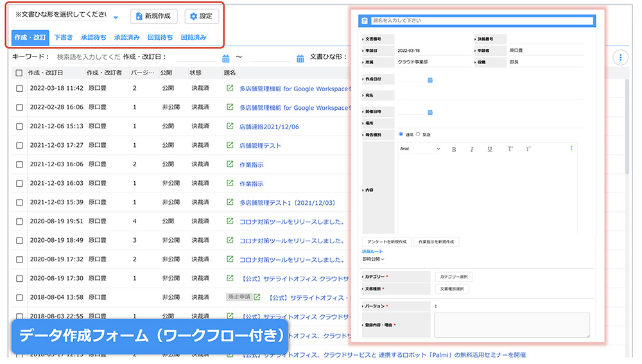Open-in-new icon beside 店舗連絡2021/12/06
This screenshot has height=364, width=642.
(230, 126)
